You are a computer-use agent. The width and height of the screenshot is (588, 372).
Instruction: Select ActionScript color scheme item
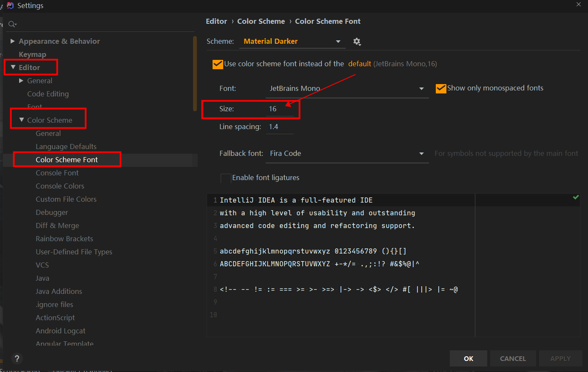pos(55,318)
